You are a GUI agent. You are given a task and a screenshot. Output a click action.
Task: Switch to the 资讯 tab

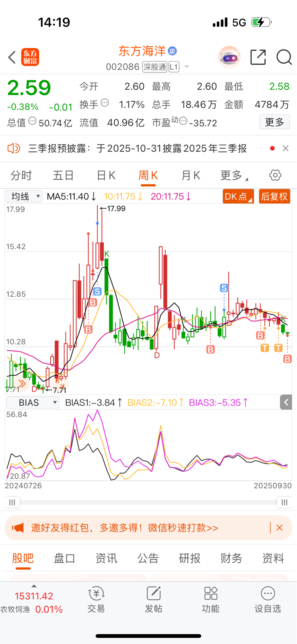[106, 558]
